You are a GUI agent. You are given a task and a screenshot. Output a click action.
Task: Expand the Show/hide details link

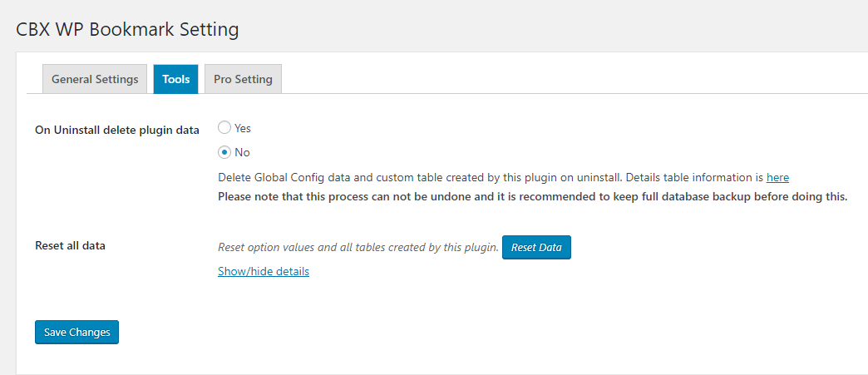click(x=264, y=271)
